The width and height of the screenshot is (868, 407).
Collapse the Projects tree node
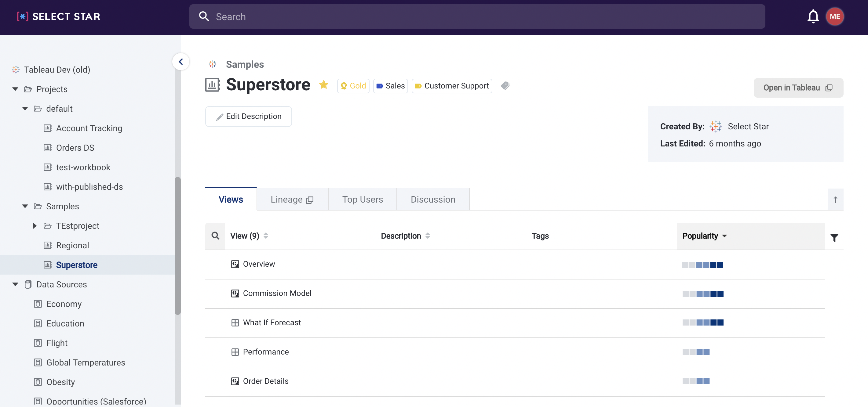(15, 89)
